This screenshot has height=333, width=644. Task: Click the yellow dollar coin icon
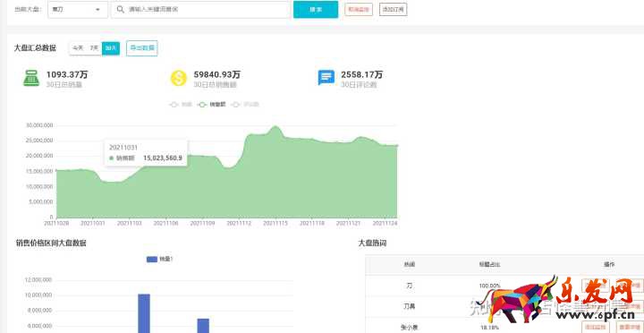pos(179,78)
